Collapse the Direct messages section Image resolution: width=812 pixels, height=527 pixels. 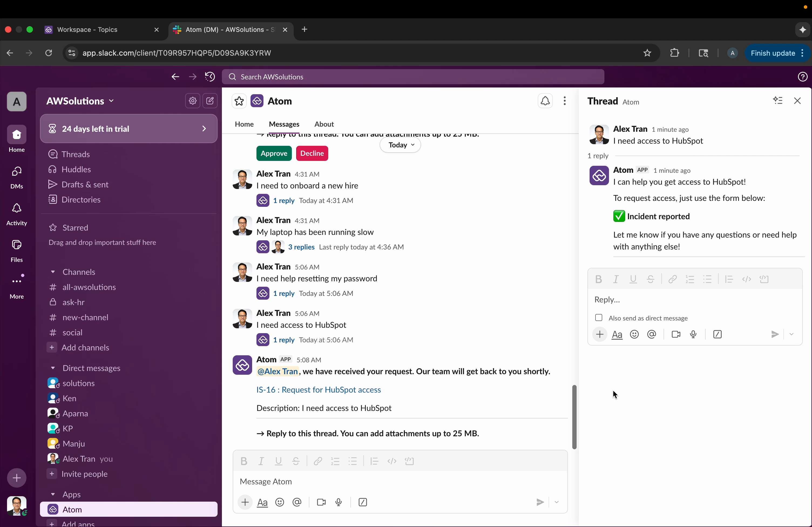coord(53,368)
